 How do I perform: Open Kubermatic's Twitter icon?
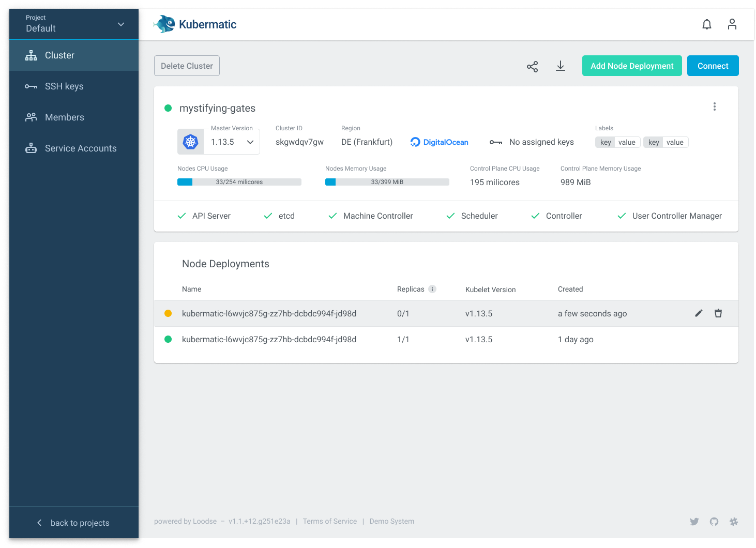694,522
